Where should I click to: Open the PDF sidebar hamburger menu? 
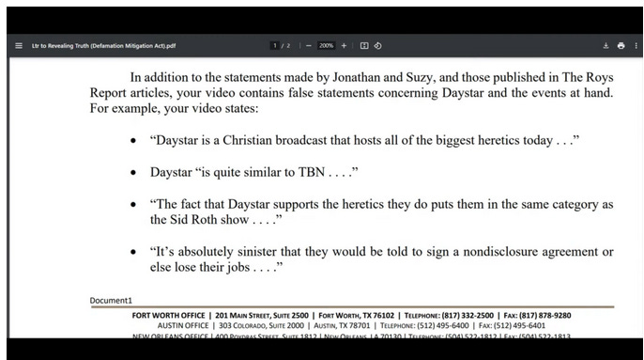click(x=19, y=46)
